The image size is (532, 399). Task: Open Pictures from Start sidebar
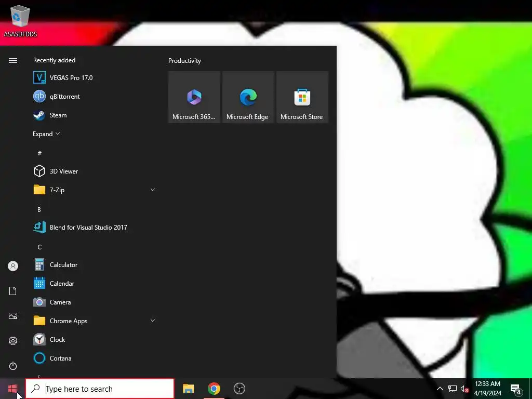(13, 316)
